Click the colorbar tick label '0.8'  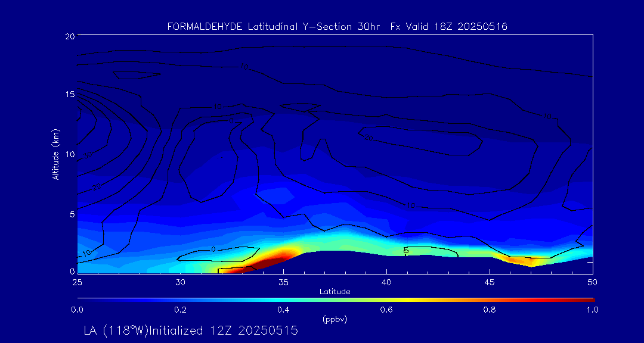[490, 310]
